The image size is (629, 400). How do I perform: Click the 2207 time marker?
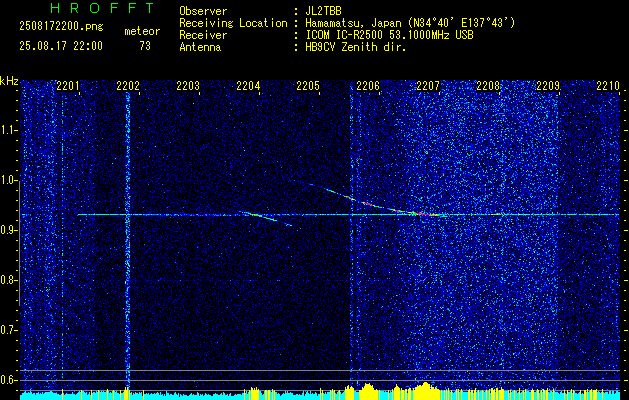point(428,86)
